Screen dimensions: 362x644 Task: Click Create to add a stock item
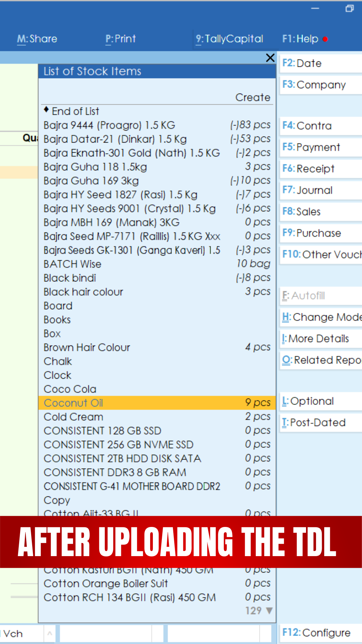coord(252,97)
